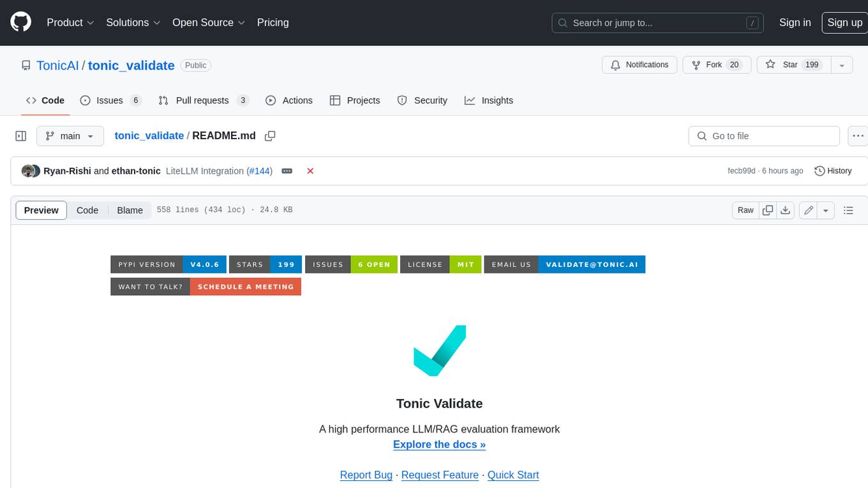
Task: Select the Preview view
Action: [41, 210]
